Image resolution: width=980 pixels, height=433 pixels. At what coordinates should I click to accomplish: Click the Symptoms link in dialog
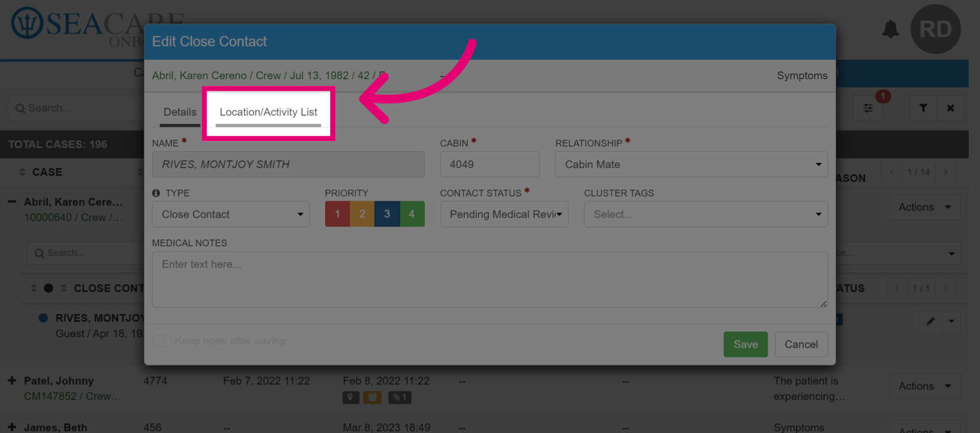802,76
